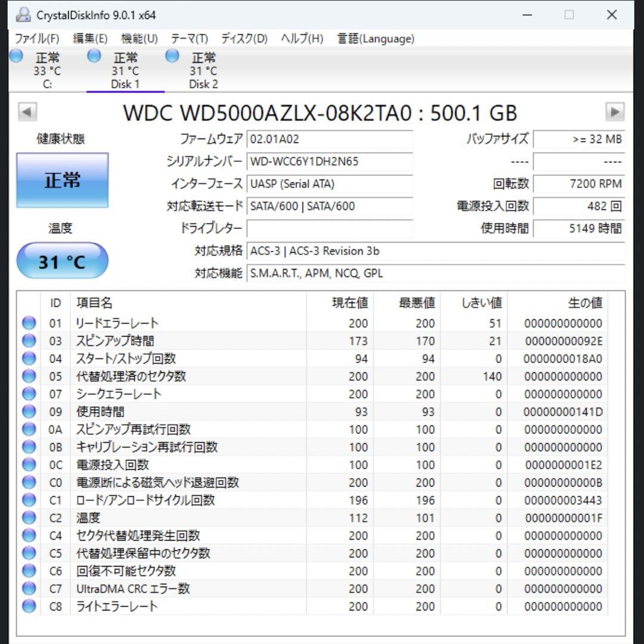Click the blue status orb above Disk 1
644x644 pixels.
pyautogui.click(x=94, y=55)
